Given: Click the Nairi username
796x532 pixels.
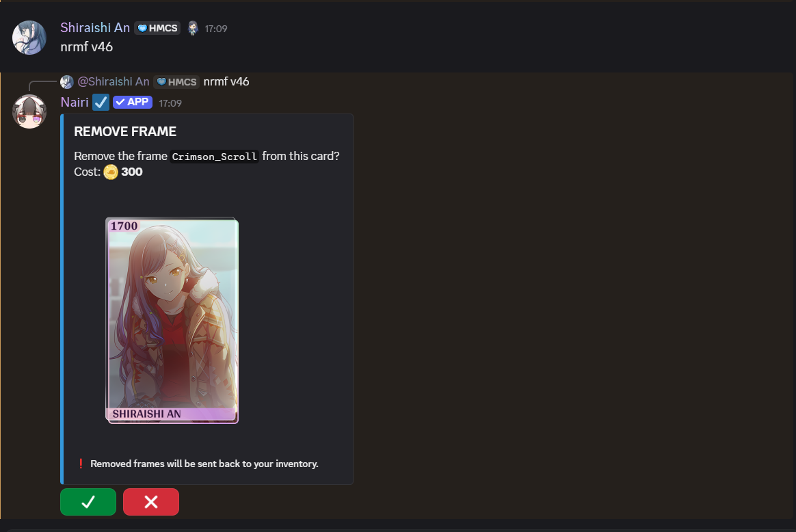Looking at the screenshot, I should pos(75,103).
